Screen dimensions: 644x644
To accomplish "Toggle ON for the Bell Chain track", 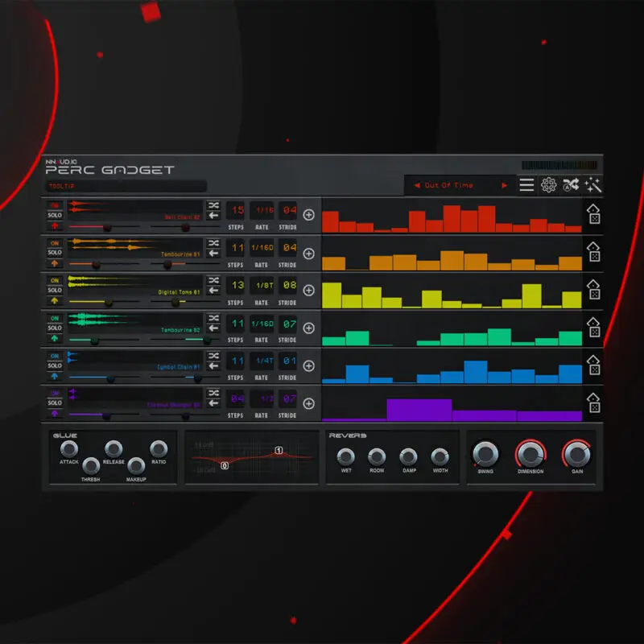I will pyautogui.click(x=55, y=206).
